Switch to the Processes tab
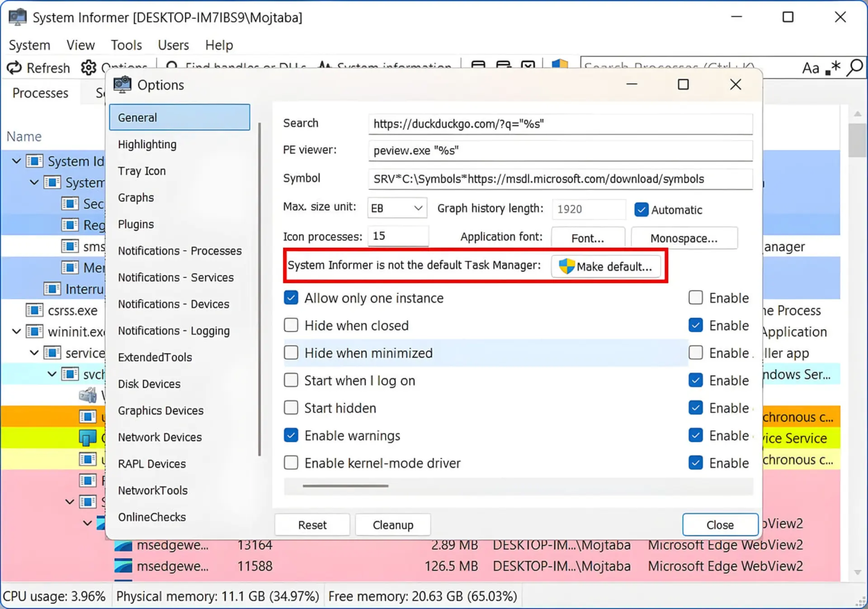 coord(40,93)
